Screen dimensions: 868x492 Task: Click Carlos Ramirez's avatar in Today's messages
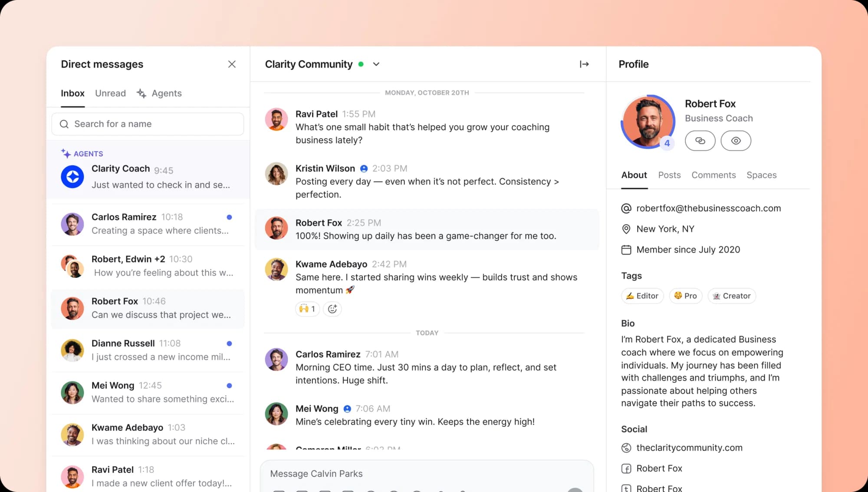coord(276,360)
